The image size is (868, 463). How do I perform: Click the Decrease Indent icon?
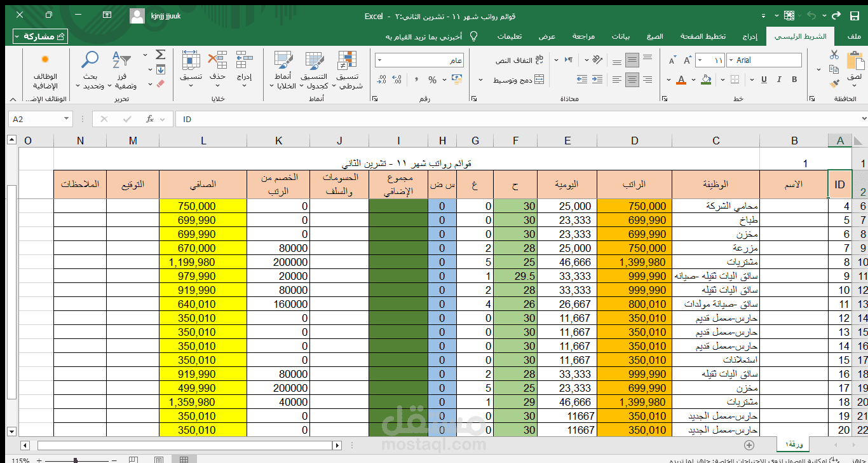597,79
